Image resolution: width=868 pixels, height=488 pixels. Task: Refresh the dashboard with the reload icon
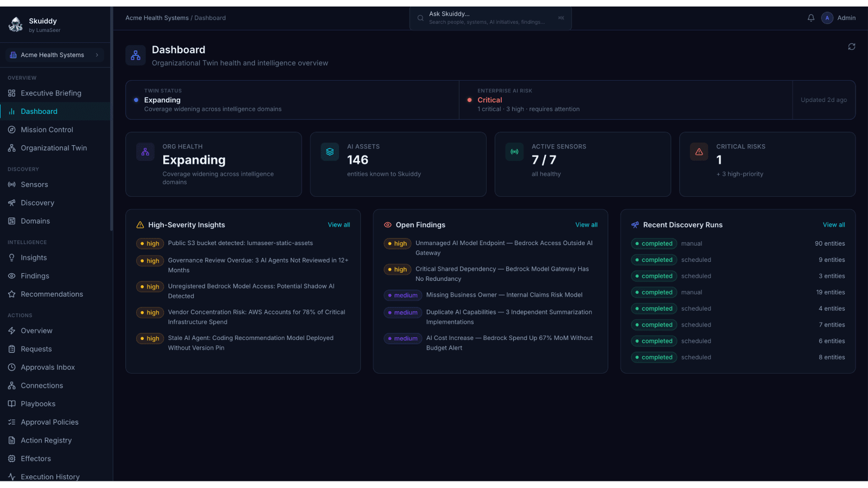pyautogui.click(x=852, y=47)
